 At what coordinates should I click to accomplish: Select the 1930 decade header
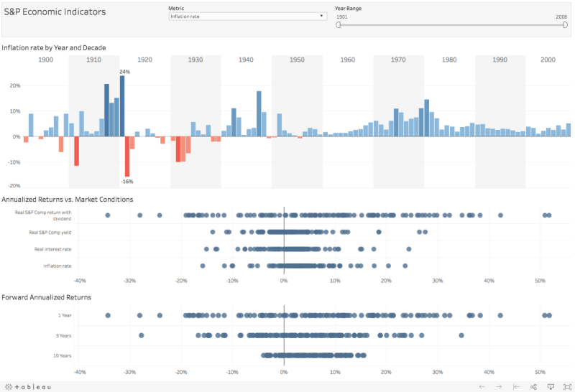[195, 60]
